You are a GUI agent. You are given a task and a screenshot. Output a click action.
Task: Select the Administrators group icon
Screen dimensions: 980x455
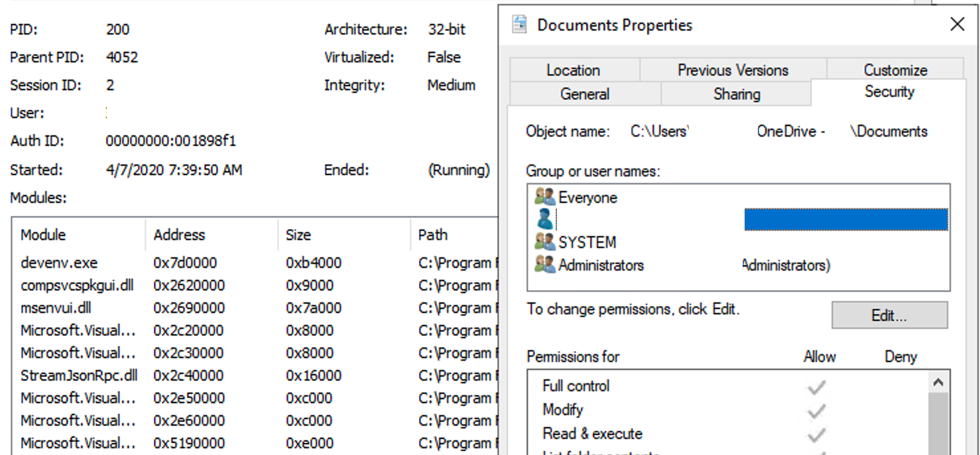coord(544,265)
